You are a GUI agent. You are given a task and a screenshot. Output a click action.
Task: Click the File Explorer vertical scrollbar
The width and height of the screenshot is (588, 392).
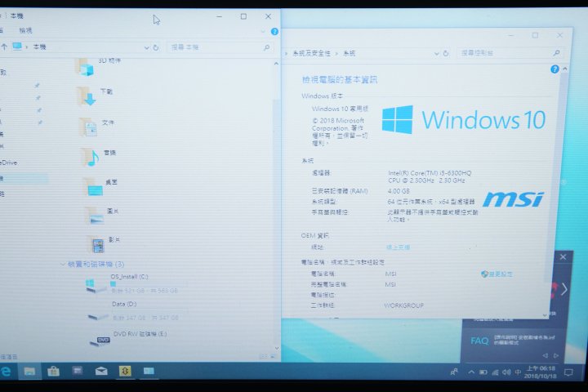click(x=276, y=206)
